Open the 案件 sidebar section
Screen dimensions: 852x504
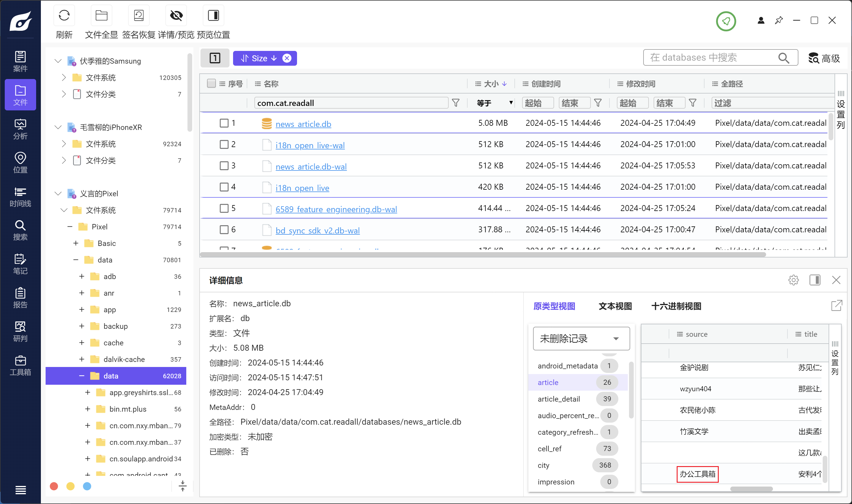click(20, 61)
